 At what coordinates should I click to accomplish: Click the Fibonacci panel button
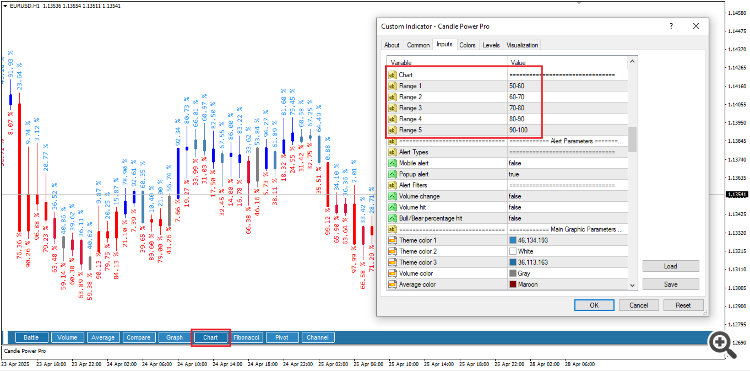(246, 338)
